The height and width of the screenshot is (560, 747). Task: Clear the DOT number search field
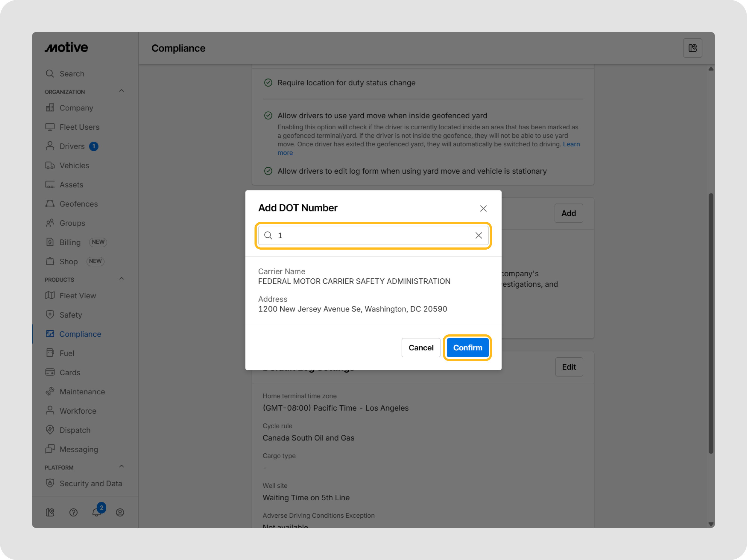coord(479,235)
